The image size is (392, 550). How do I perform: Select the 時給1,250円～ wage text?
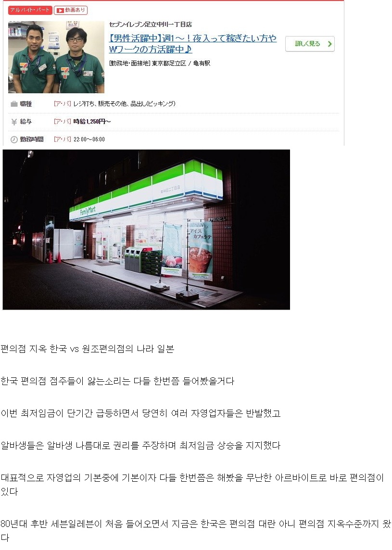(92, 122)
